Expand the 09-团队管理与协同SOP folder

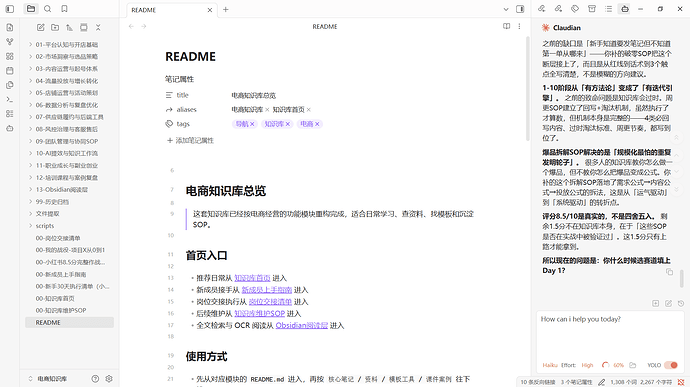click(30, 141)
